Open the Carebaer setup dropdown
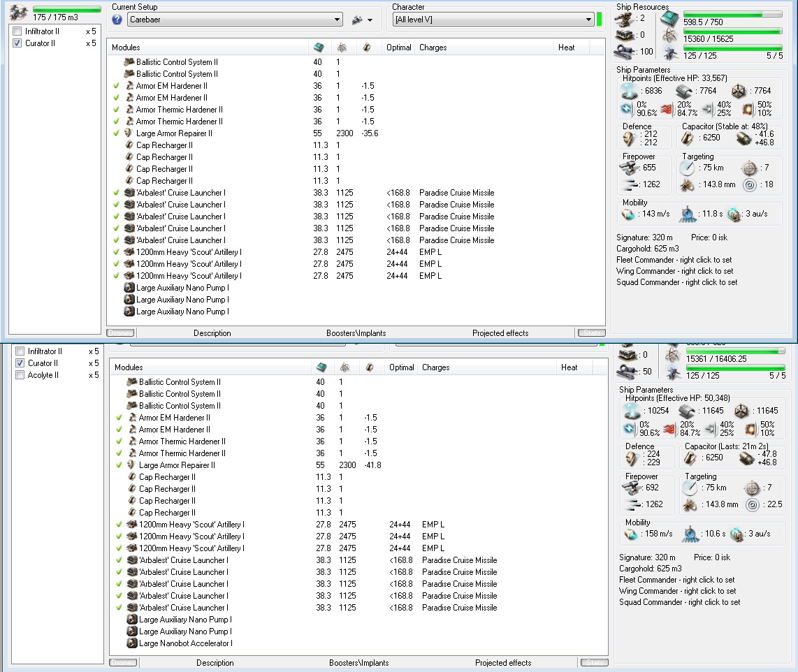 [337, 20]
